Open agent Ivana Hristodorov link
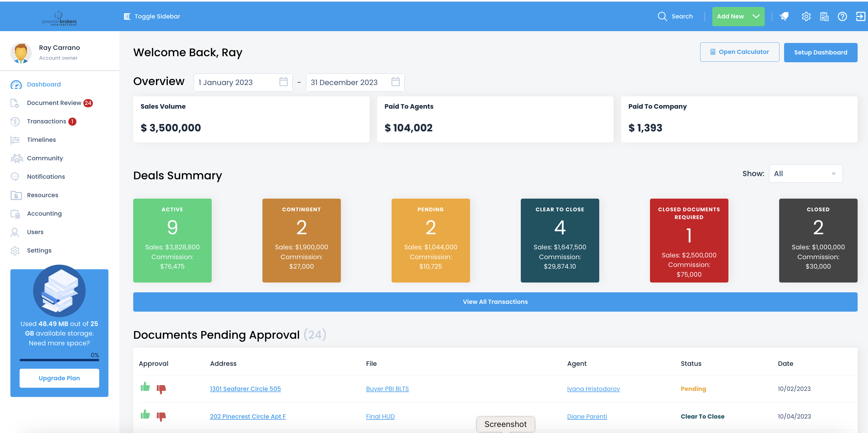Viewport: 868px width, 433px height. (593, 389)
